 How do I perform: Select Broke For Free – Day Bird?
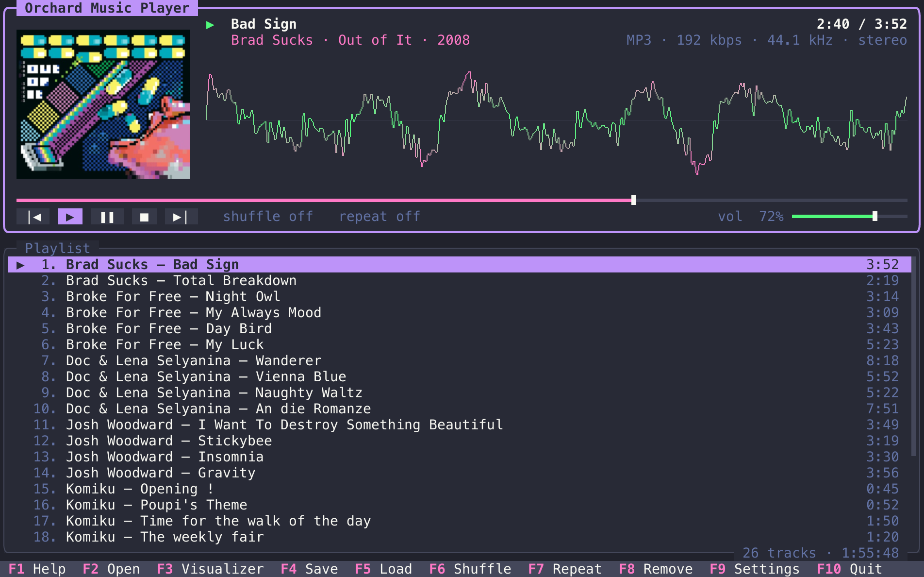[460, 329]
